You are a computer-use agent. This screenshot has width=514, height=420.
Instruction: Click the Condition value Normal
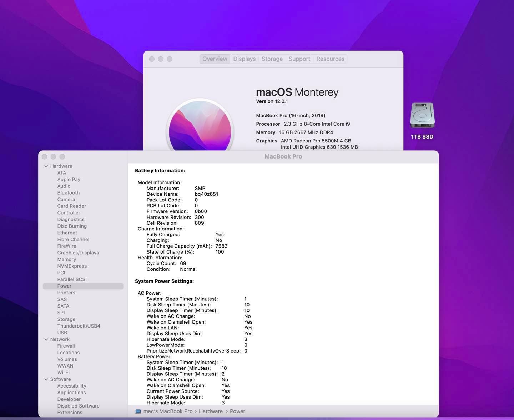[188, 269]
